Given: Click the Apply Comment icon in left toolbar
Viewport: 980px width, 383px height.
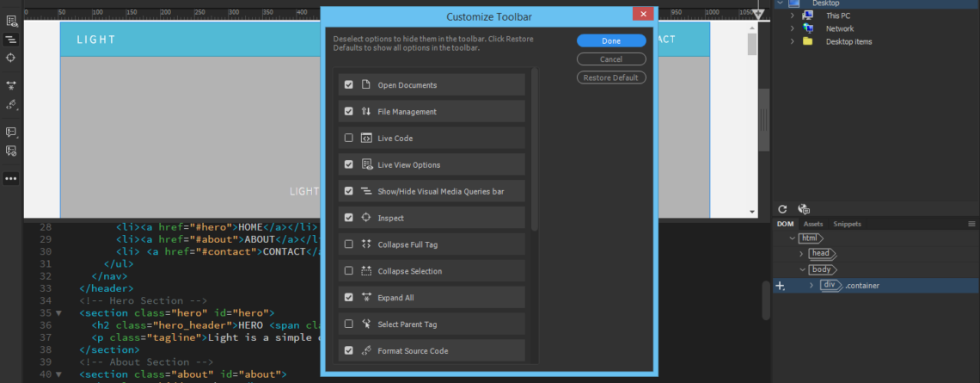Looking at the screenshot, I should tap(11, 132).
